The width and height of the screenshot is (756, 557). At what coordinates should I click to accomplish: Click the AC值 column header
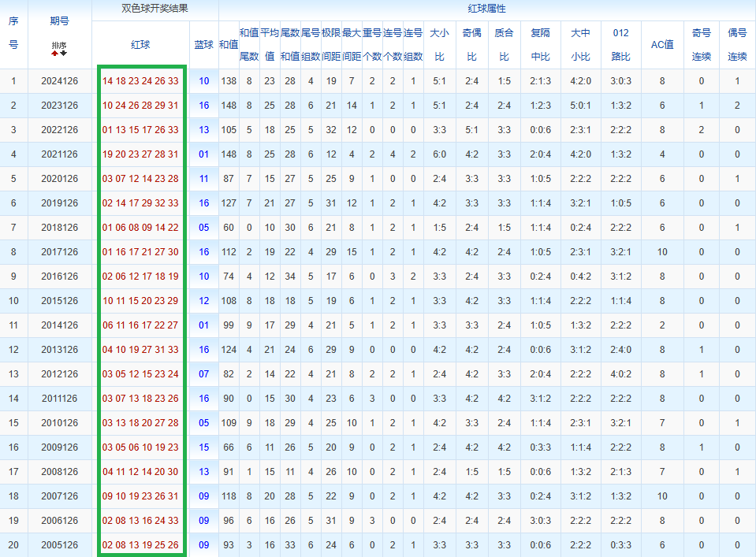(x=662, y=45)
